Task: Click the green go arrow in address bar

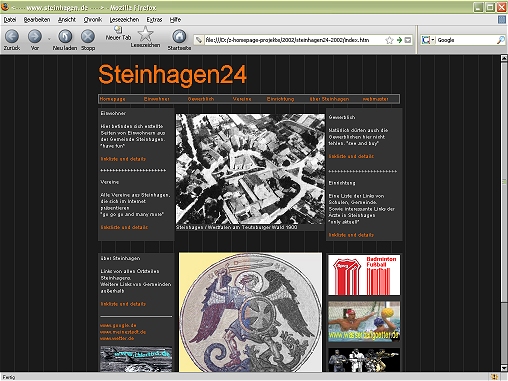Action: click(x=399, y=40)
